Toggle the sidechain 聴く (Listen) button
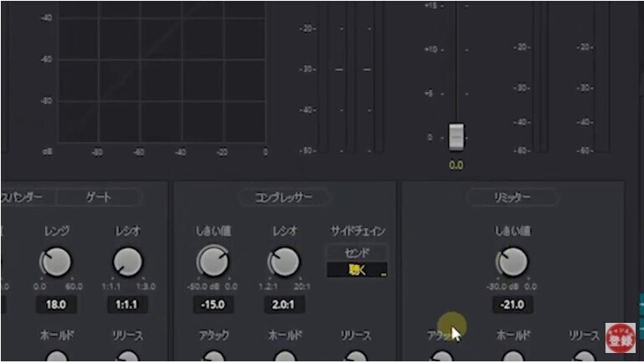Image resolution: width=644 pixels, height=363 pixels. pos(357,270)
